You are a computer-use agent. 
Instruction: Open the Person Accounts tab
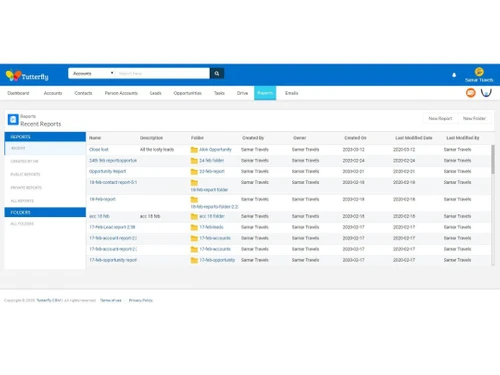click(x=121, y=93)
